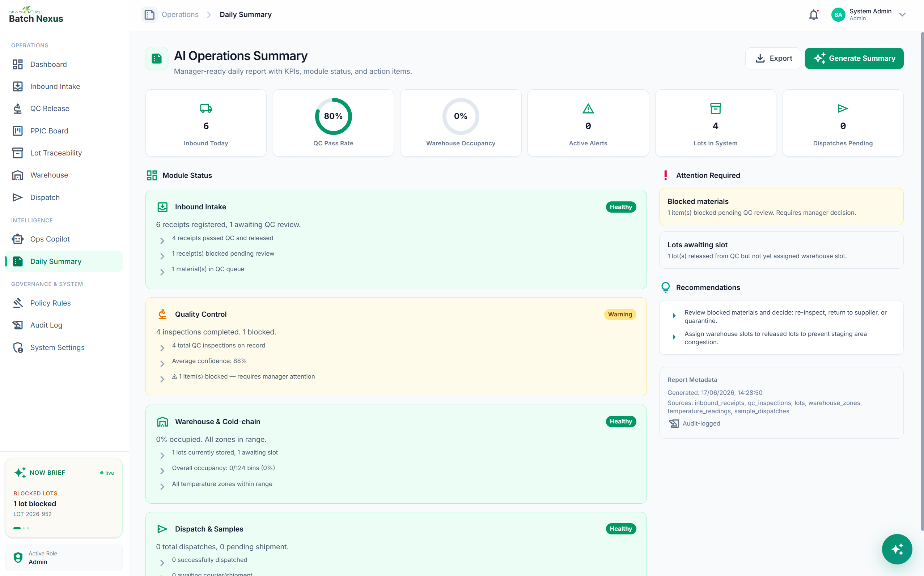924x576 pixels.
Task: Open the System Admin account dropdown arrow
Action: [902, 15]
